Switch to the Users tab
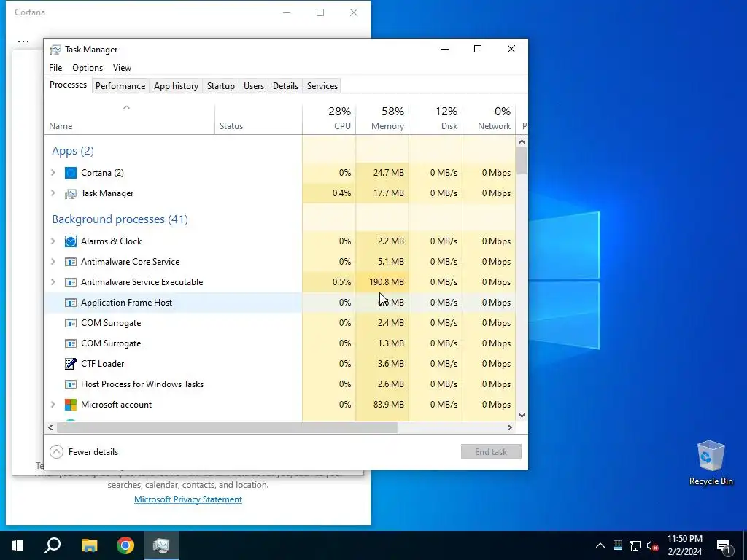This screenshot has width=747, height=560. point(254,86)
